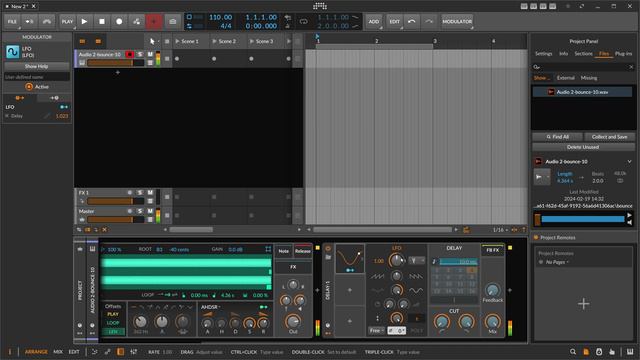Click Delete Unused button
640x360 pixels.
tap(583, 147)
